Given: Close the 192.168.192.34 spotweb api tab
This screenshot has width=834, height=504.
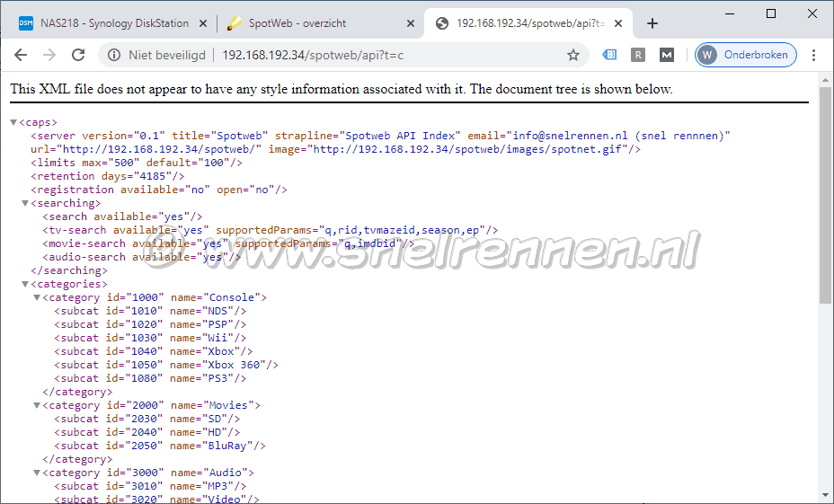Looking at the screenshot, I should point(618,23).
